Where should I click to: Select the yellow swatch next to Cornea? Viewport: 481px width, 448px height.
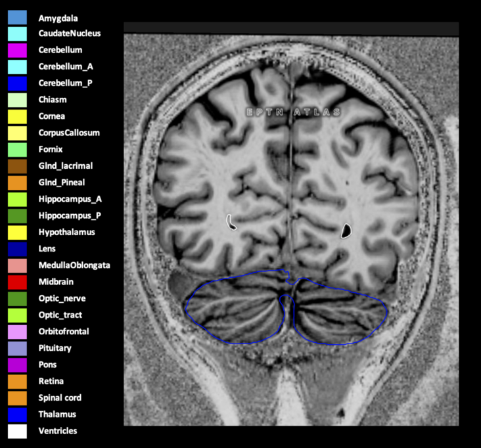click(17, 117)
